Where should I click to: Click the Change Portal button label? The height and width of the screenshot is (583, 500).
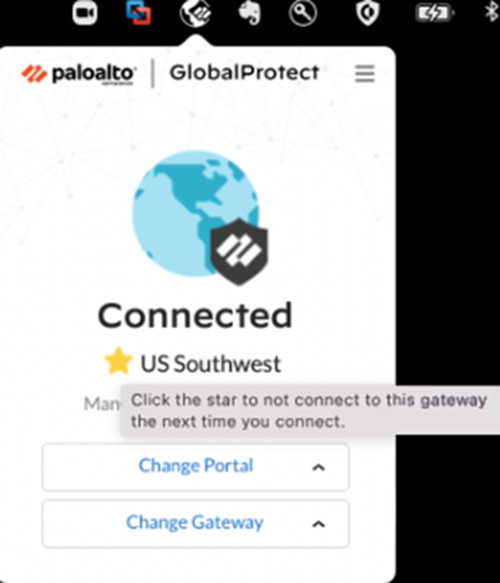pos(196,466)
